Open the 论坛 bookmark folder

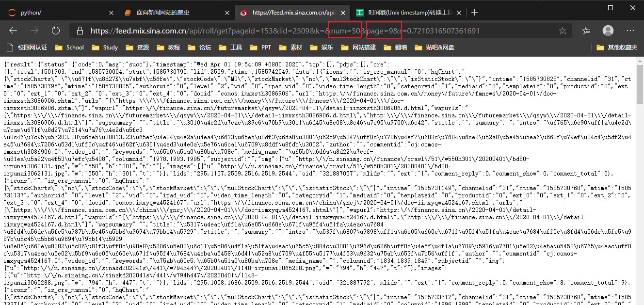(199, 48)
